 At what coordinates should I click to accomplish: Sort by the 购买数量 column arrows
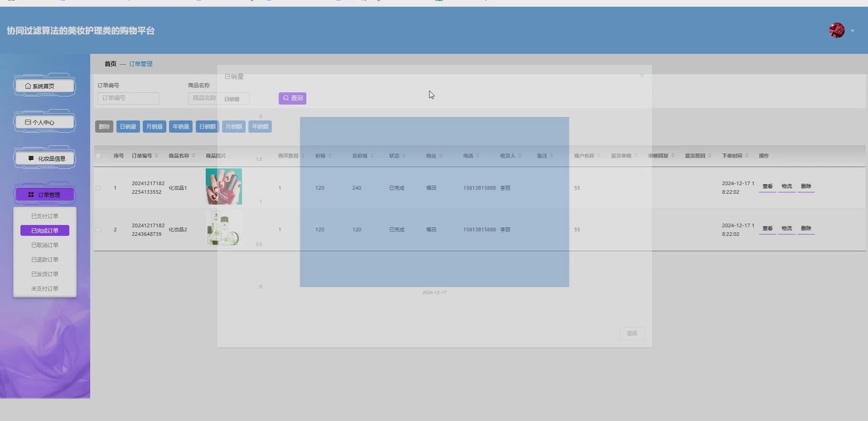[x=303, y=156]
